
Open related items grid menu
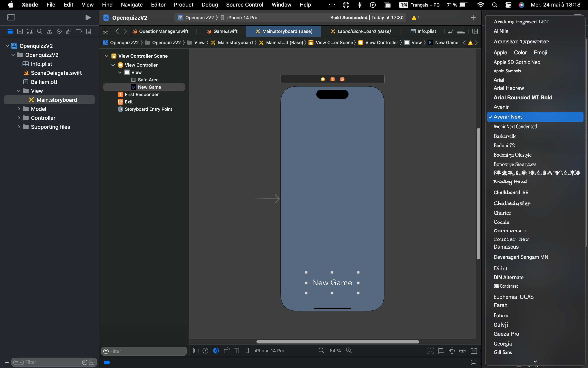tap(105, 31)
